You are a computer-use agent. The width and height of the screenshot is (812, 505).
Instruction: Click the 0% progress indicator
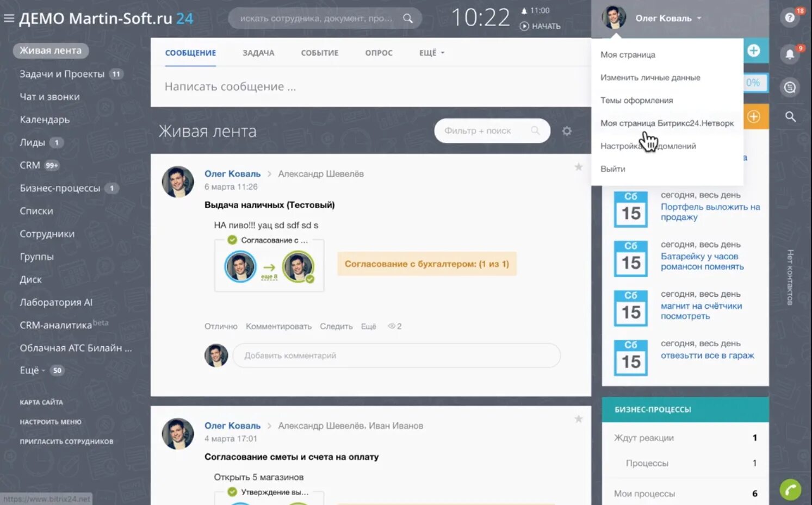click(753, 83)
